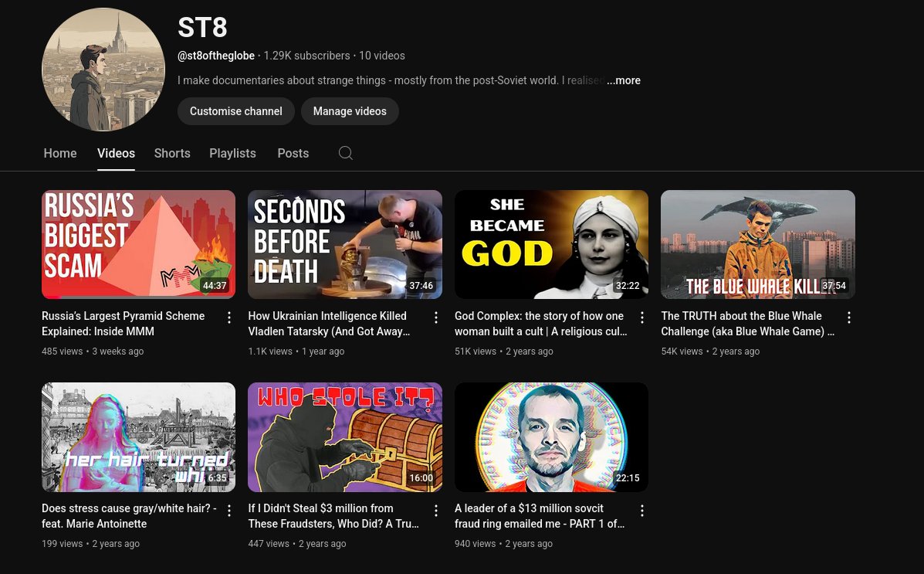Screen dimensions: 924x574
Task: Open options menu for Marie Antoinette hair video
Action: coord(229,511)
